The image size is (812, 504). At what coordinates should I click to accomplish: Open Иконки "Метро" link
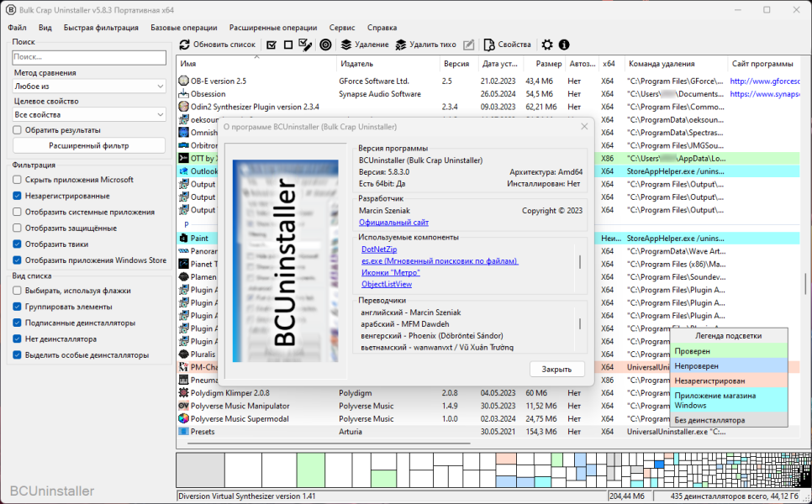click(x=391, y=272)
